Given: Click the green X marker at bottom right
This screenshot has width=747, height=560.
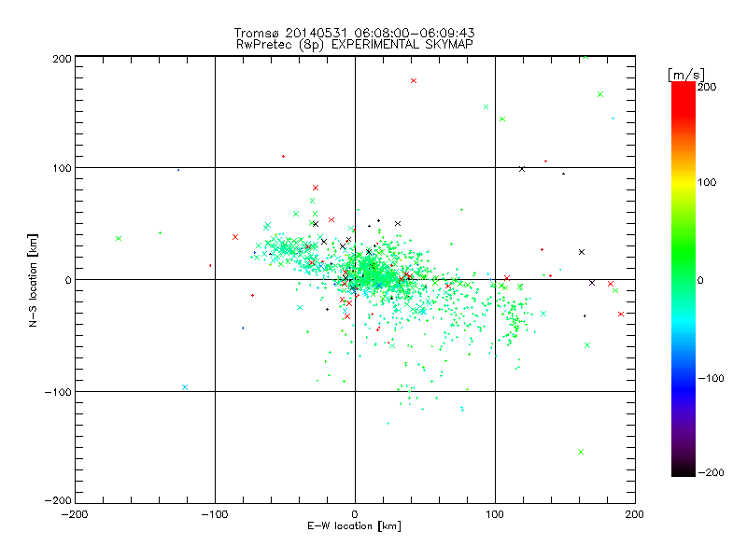Looking at the screenshot, I should [x=581, y=452].
